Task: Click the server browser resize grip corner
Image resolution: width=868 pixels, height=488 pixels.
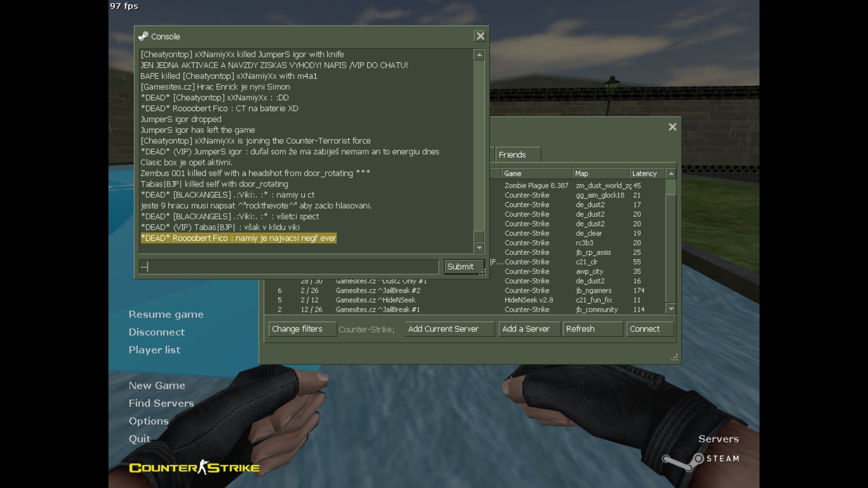Action: 674,357
